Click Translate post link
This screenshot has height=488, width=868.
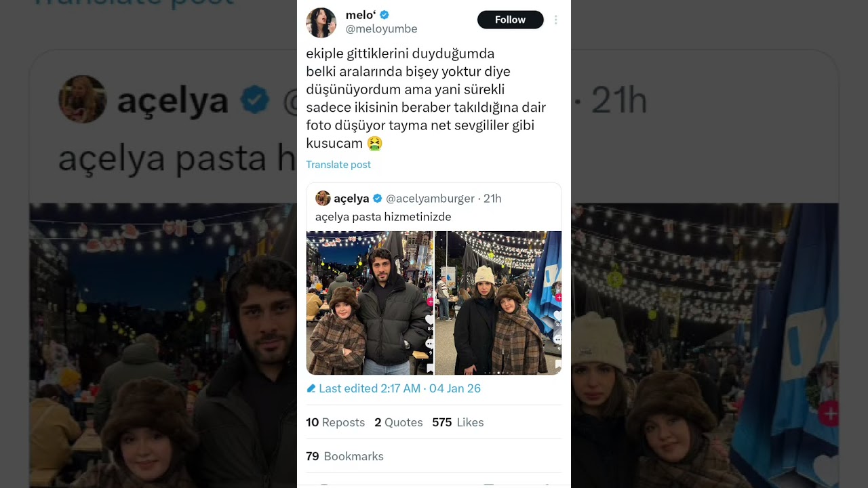click(338, 165)
